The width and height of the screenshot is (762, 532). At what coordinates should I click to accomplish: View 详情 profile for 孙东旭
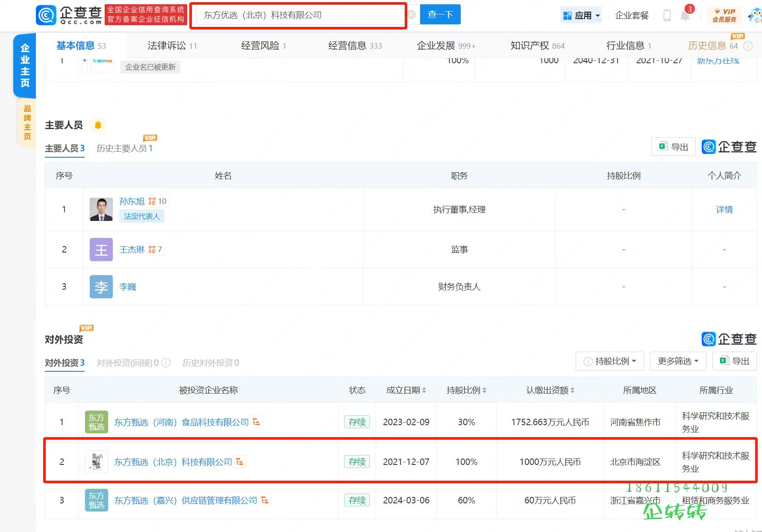pos(724,209)
